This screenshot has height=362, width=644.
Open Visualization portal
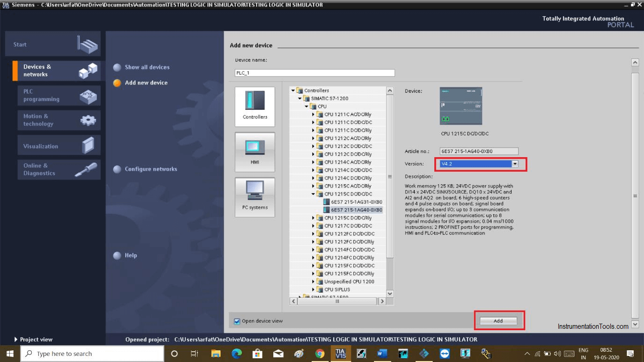pos(59,146)
